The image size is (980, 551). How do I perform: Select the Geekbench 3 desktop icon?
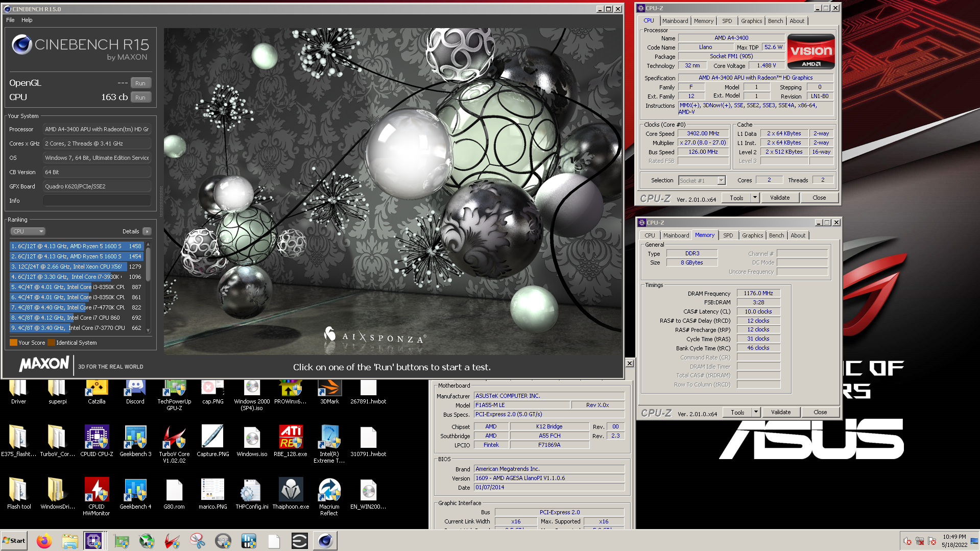click(135, 441)
